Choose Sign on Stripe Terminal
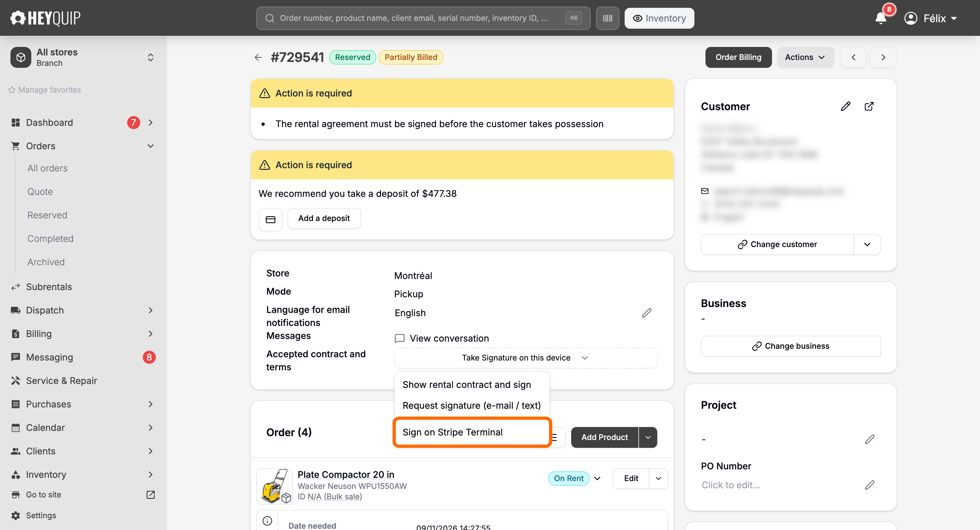This screenshot has height=530, width=980. (x=472, y=432)
